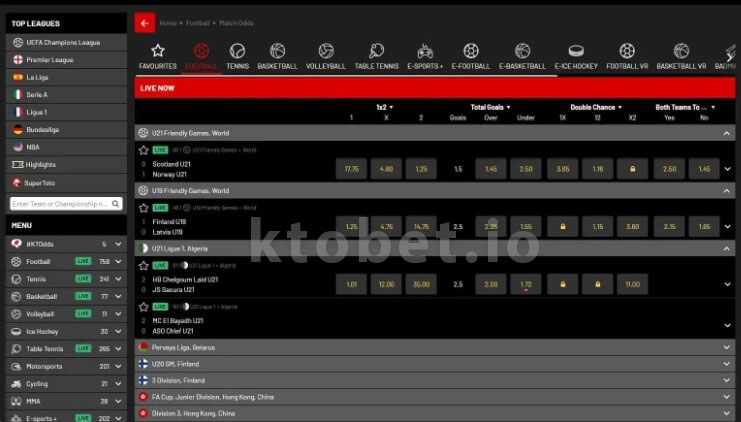Click the SuperToto icon in Top Leagues
Viewport: 741px width, 422px height.
pos(17,182)
